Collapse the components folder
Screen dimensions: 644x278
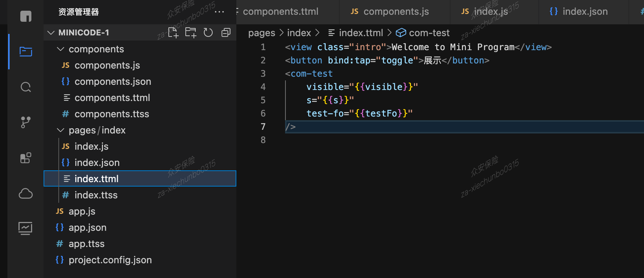click(61, 49)
